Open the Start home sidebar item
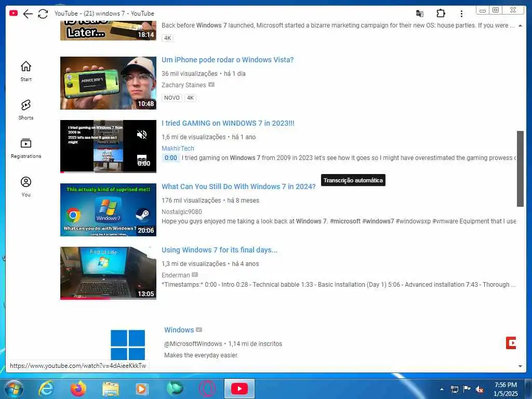532x399 pixels. (x=26, y=71)
